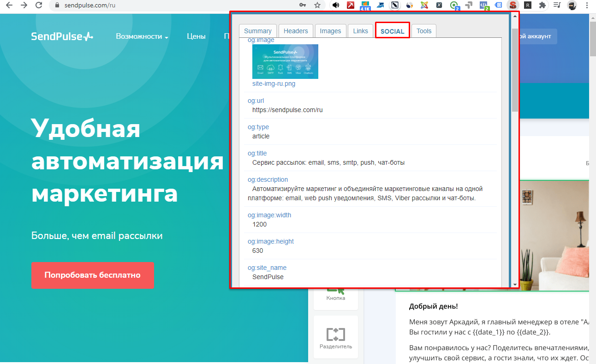Image resolution: width=596 pixels, height=364 pixels.
Task: Bookmark this page with the star icon
Action: (317, 5)
